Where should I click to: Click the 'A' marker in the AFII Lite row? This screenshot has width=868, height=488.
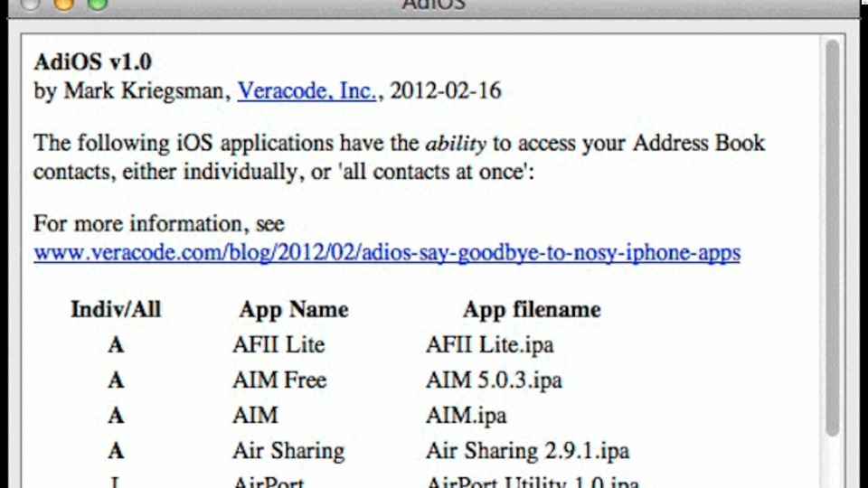pyautogui.click(x=116, y=345)
